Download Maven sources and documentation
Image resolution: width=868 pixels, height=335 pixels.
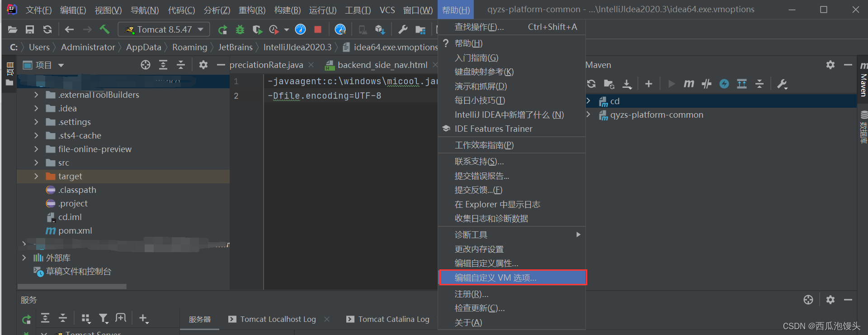tap(627, 84)
